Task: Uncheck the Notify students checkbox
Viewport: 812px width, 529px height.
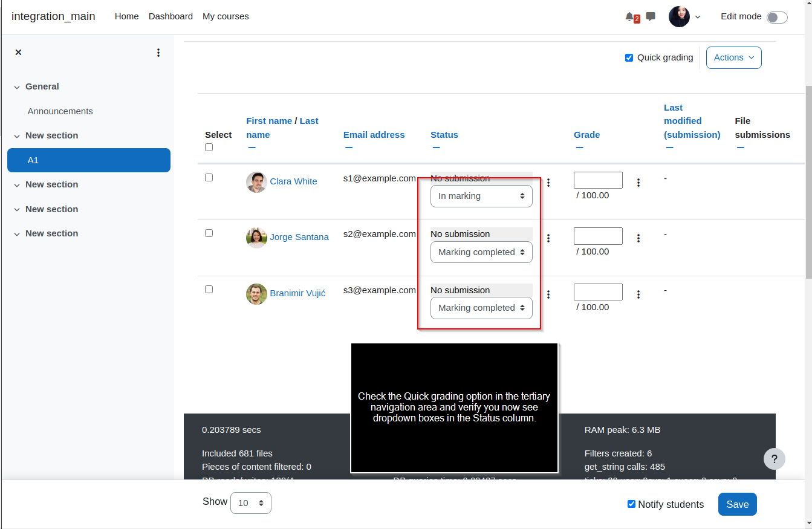Action: (631, 504)
